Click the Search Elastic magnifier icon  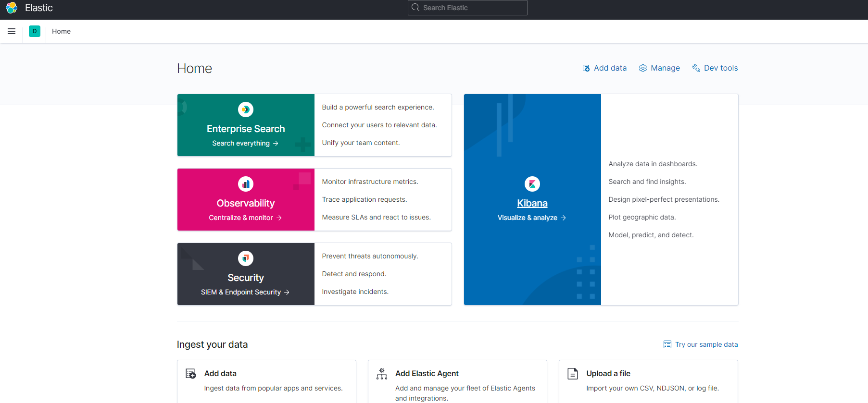pyautogui.click(x=415, y=8)
